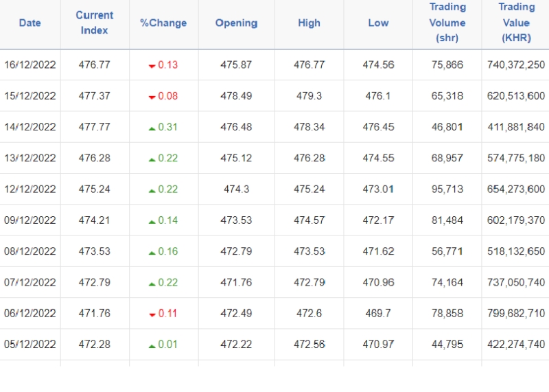Click the green up arrow beside 0.01
Screen dimensions: 549x392
(152, 345)
